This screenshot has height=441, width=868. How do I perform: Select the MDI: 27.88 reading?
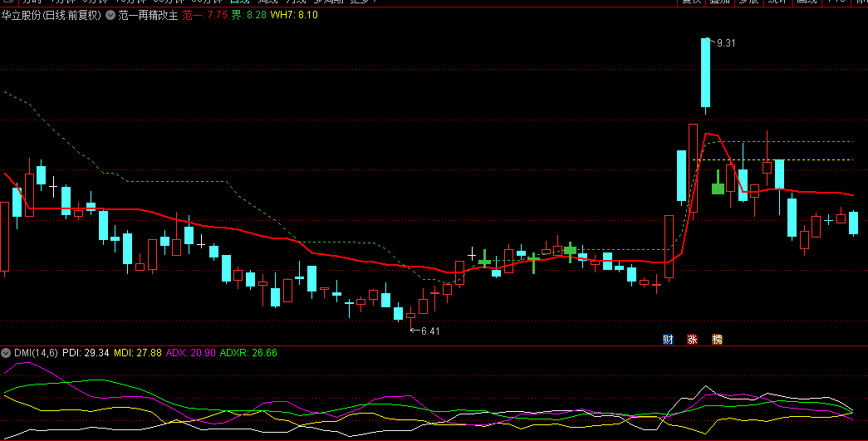point(138,353)
